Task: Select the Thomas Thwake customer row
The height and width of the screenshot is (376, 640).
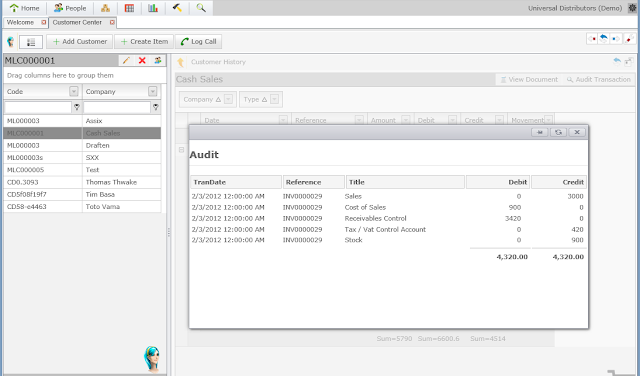Action: tap(82, 182)
